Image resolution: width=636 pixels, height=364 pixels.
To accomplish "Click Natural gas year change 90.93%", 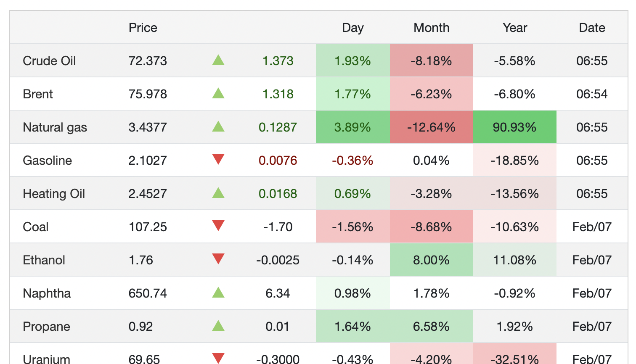I will tap(515, 127).
